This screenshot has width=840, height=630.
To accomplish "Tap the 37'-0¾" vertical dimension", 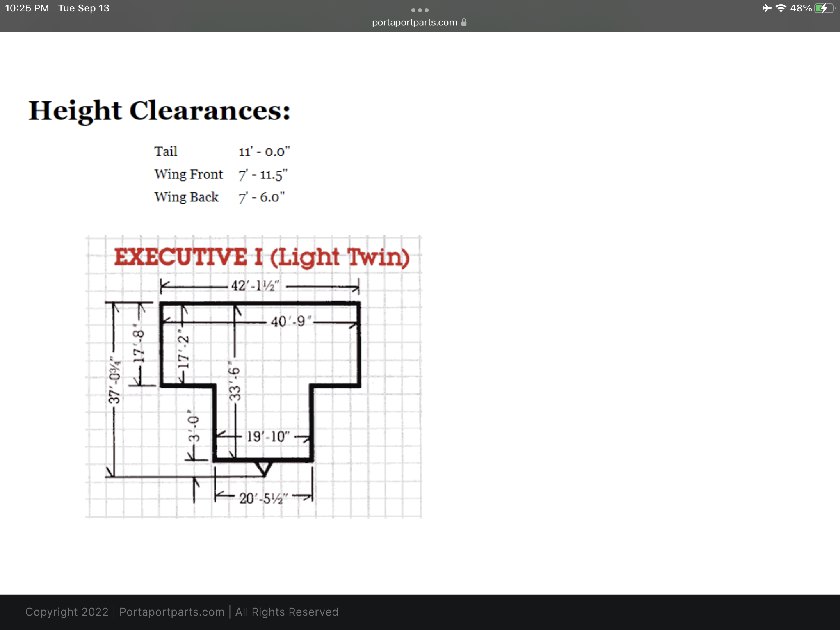I will click(x=114, y=381).
